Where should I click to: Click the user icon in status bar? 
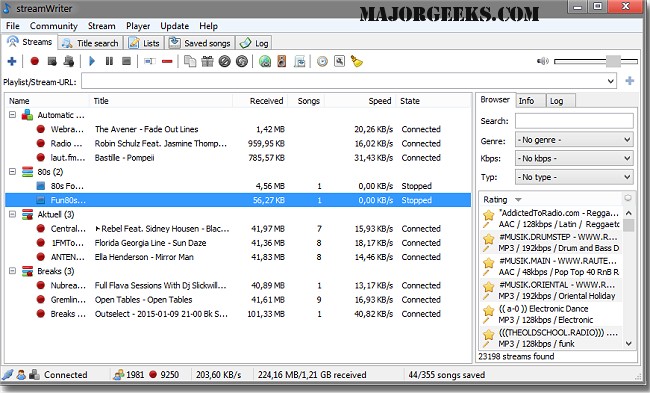(21, 375)
